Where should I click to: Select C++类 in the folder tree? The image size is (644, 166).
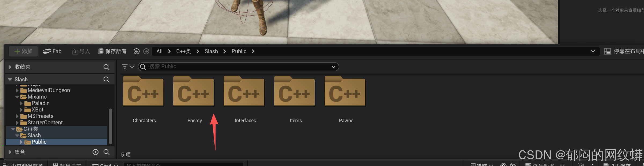pyautogui.click(x=31, y=129)
